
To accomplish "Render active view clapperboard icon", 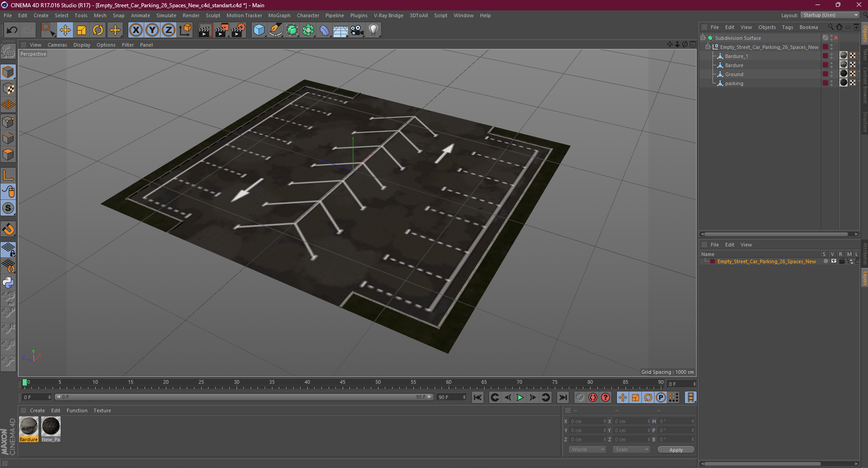I will 205,30.
